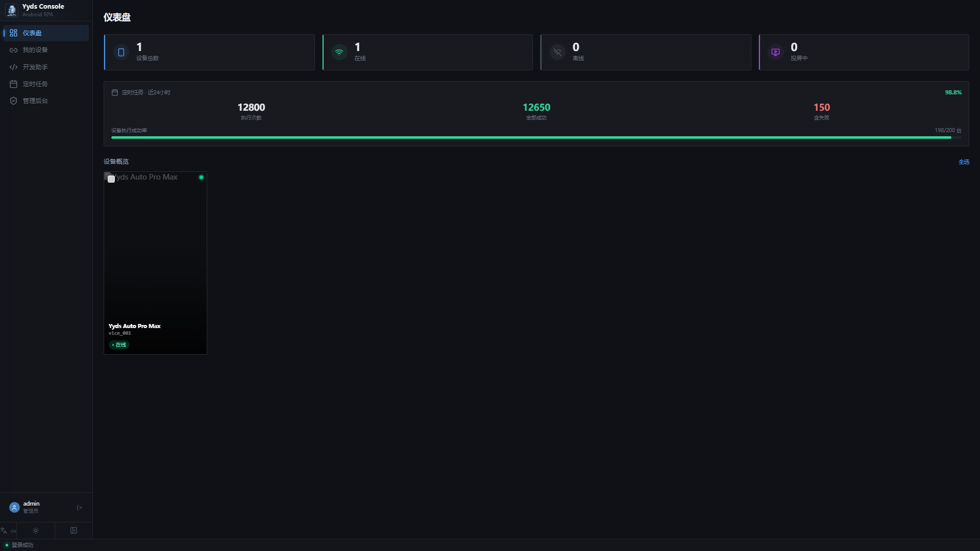
Task: Click the 投屏中 screen cast icon
Action: [775, 52]
